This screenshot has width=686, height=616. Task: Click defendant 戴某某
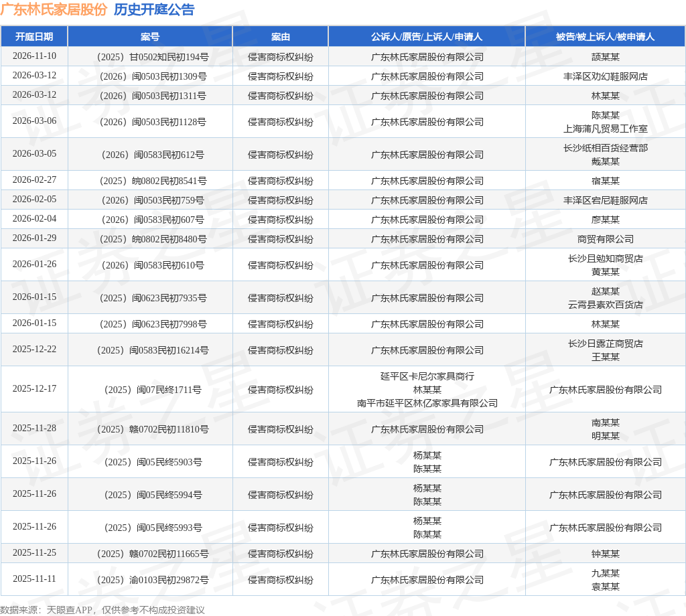point(606,161)
